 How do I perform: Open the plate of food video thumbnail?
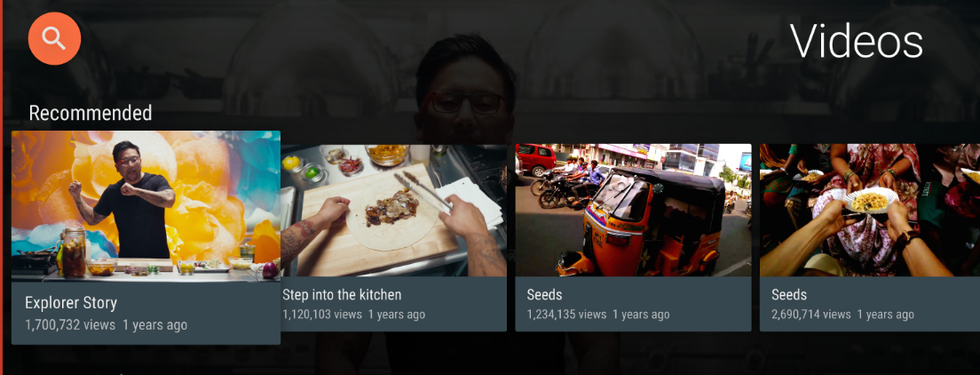click(x=869, y=211)
